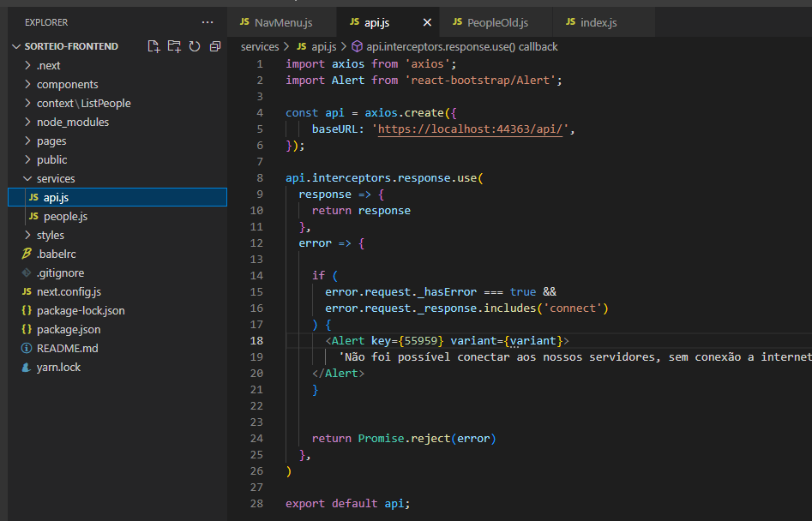Click the Collapse Folders icon in Explorer
The height and width of the screenshot is (521, 812).
215,47
